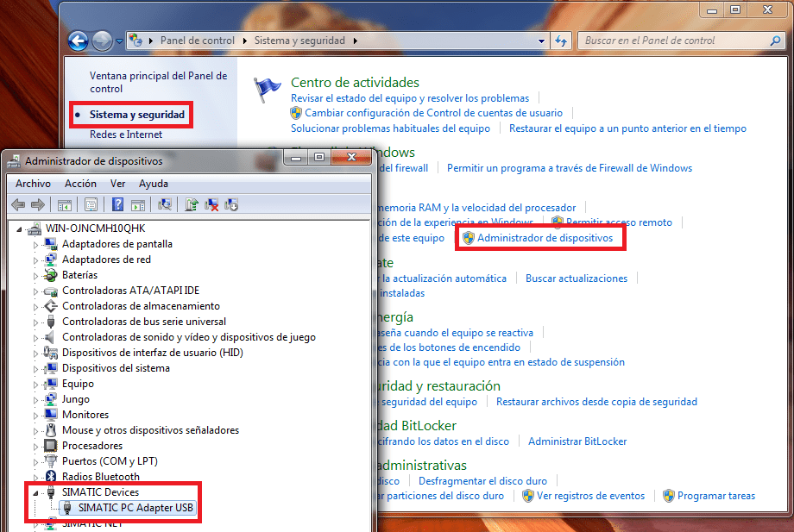The image size is (794, 532).
Task: Expand the Jungo node
Action: tap(36, 400)
